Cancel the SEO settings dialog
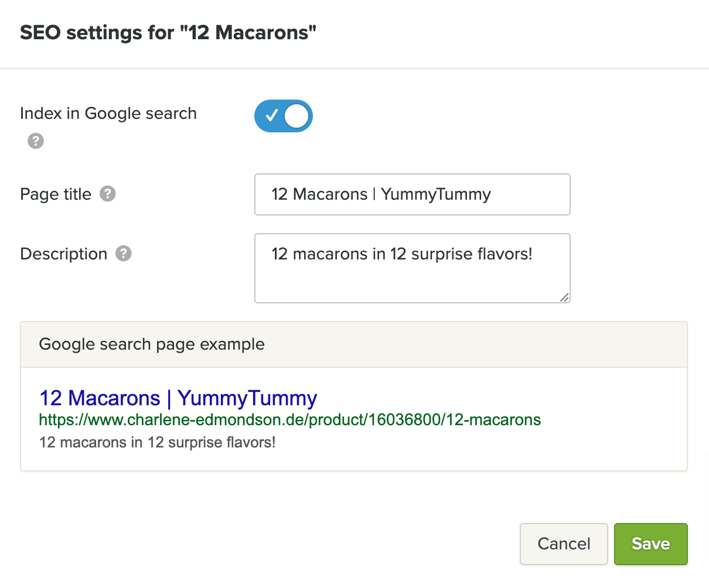The image size is (709, 588). (564, 544)
